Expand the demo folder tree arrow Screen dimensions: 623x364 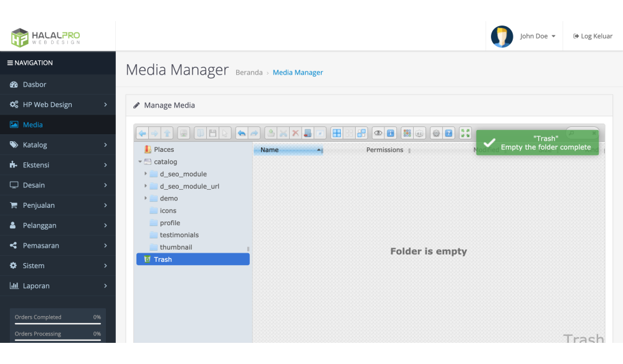pos(146,198)
